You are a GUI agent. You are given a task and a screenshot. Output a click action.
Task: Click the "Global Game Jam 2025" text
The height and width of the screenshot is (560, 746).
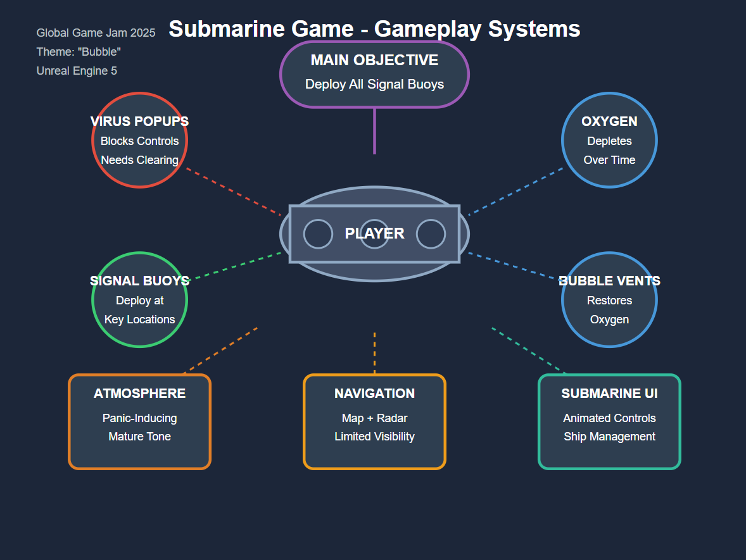point(96,33)
